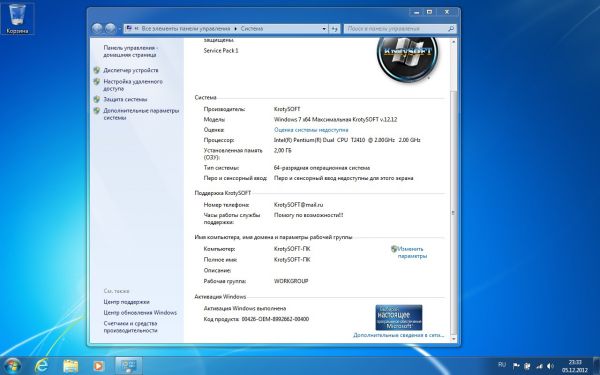
Task: Click the Start orb button
Action: (13, 365)
